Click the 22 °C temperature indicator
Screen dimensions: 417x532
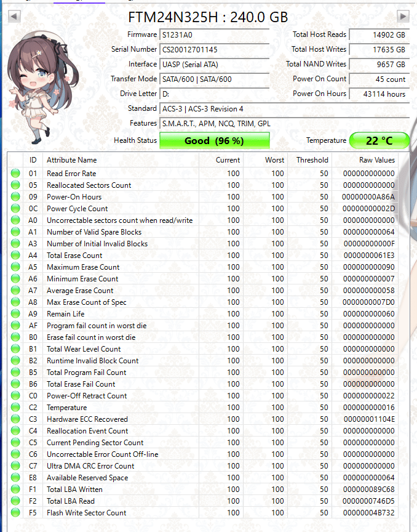[379, 140]
